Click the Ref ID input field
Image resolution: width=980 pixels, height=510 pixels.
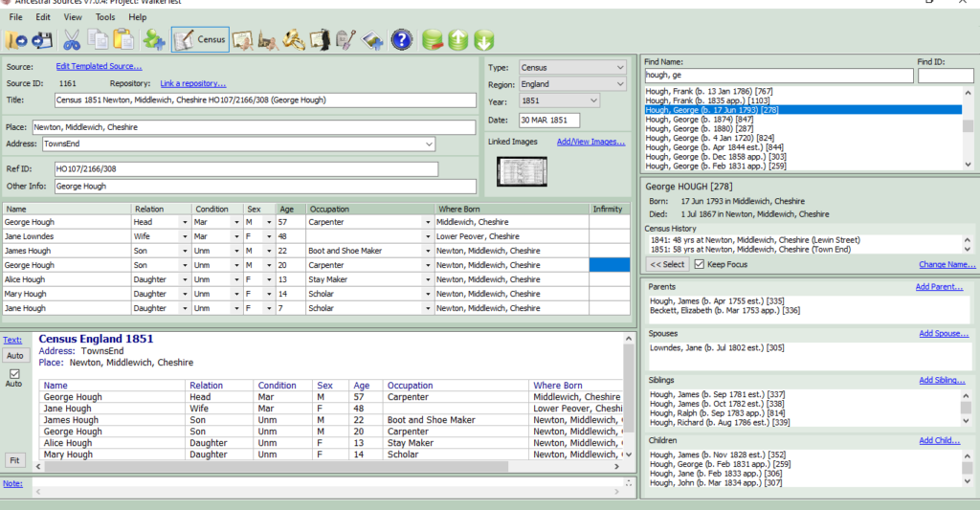[x=246, y=168]
